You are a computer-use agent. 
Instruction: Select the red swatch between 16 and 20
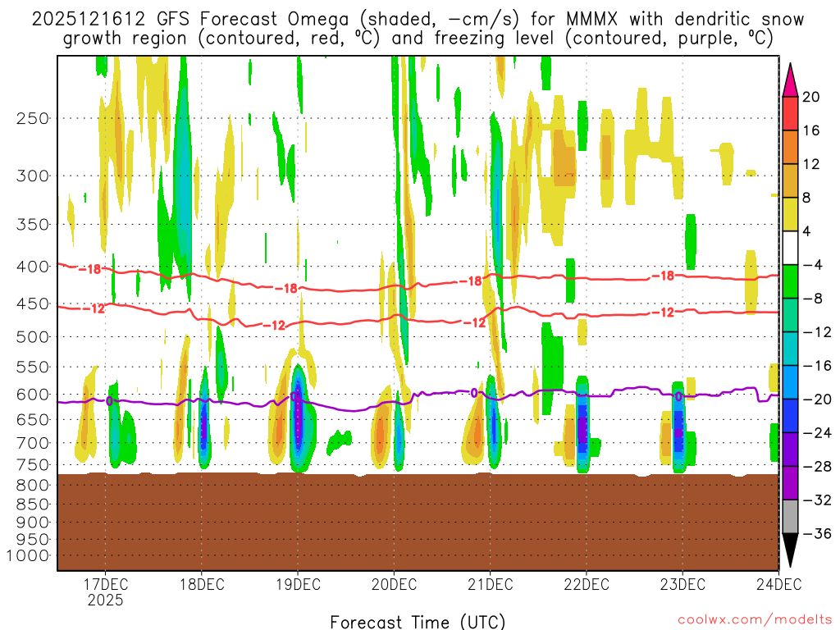(x=791, y=113)
